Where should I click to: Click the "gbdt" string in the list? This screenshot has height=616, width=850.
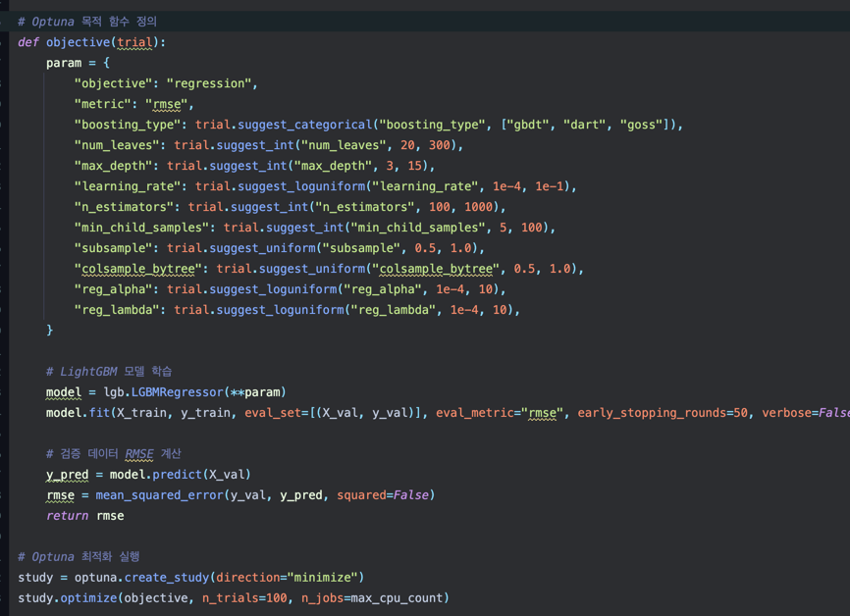pos(528,125)
